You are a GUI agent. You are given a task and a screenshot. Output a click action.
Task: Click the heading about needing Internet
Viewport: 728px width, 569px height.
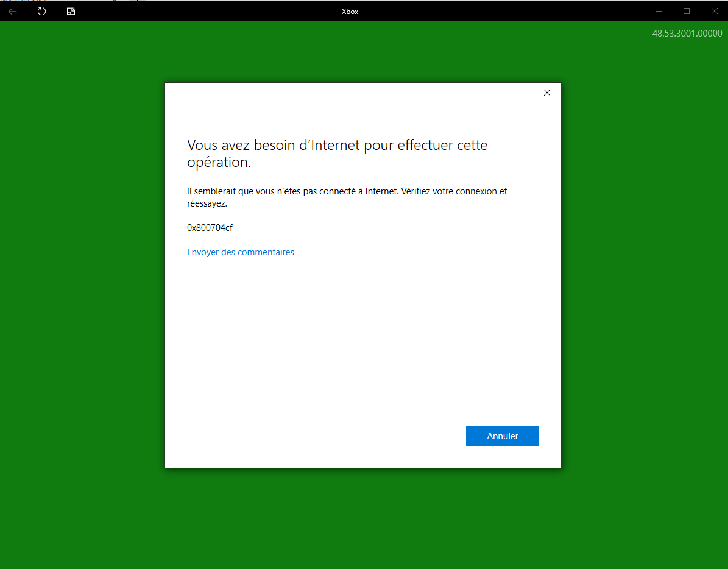(x=337, y=146)
